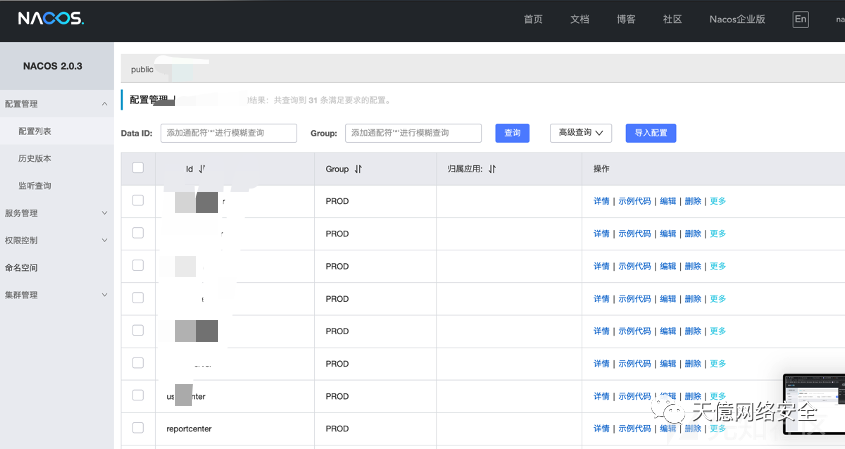
Task: Select the first PROD row checkbox
Action: point(138,201)
